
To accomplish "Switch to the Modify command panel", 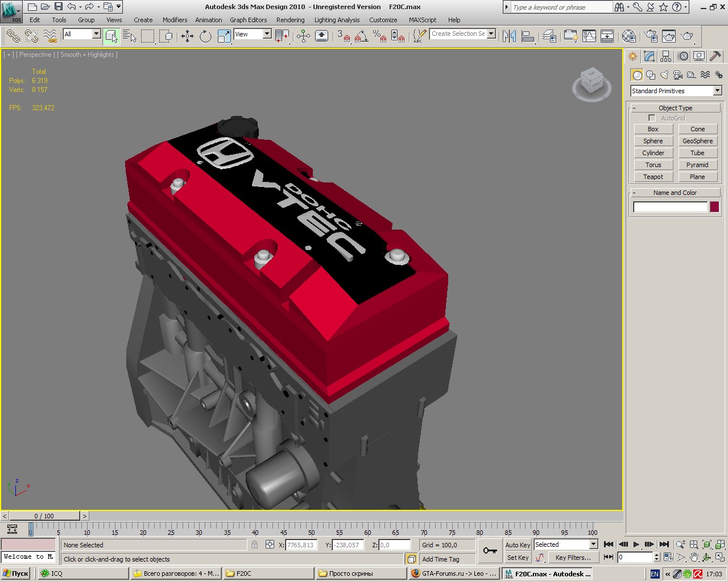I will (x=650, y=56).
